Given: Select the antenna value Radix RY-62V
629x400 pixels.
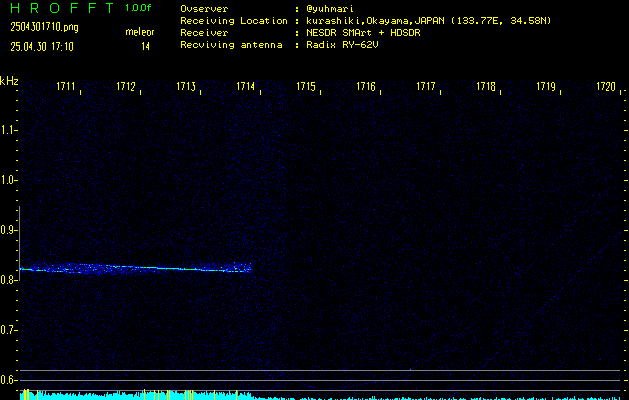Looking at the screenshot, I should (x=342, y=45).
